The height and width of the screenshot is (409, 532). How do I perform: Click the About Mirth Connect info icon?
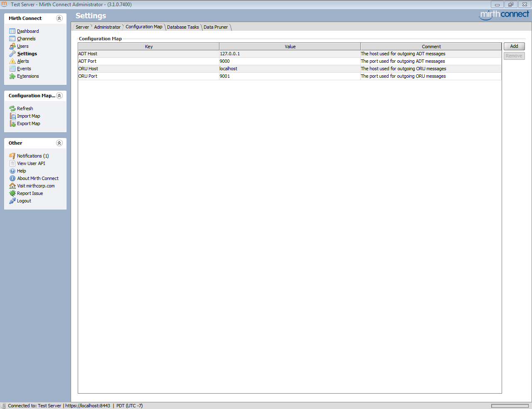pyautogui.click(x=12, y=178)
